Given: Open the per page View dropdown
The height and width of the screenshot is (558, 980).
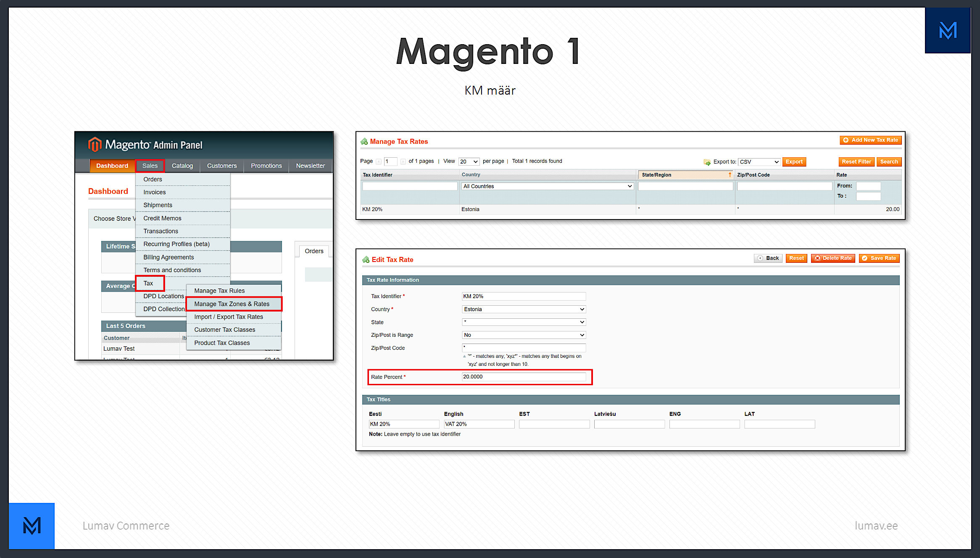Looking at the screenshot, I should coord(469,162).
